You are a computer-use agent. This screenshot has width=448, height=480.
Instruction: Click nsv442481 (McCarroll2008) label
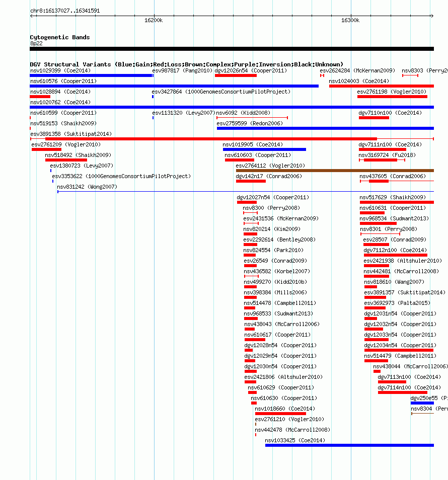[401, 271]
